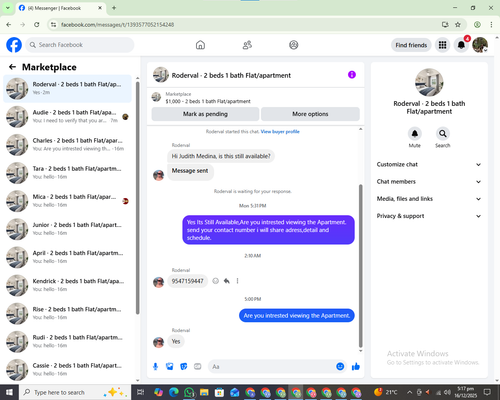Open the Facebook menu grid icon
Screen dimensions: 500x400
pyautogui.click(x=442, y=45)
